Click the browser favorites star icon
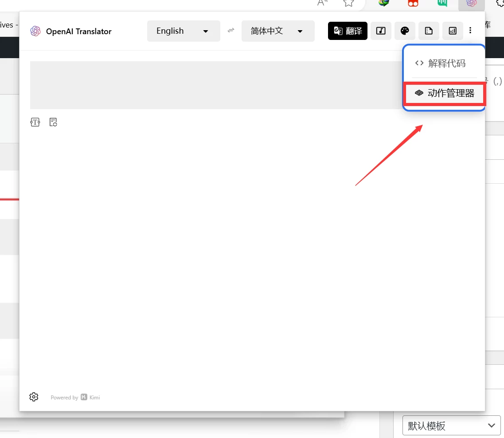Viewport: 504px width, 438px height. [x=348, y=3]
